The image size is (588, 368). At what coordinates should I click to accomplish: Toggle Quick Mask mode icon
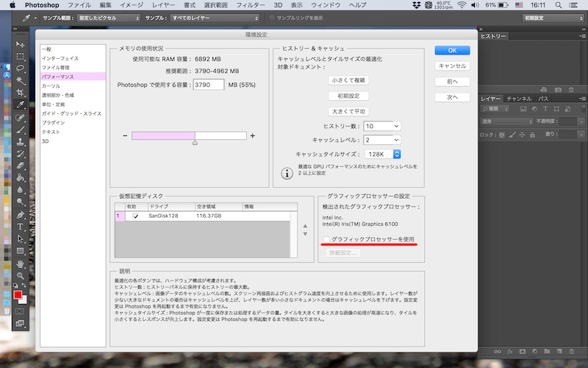click(x=20, y=311)
